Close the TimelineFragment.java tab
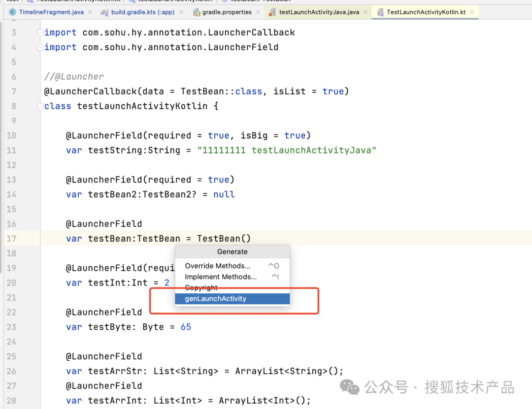This screenshot has height=409, width=532. tap(90, 12)
